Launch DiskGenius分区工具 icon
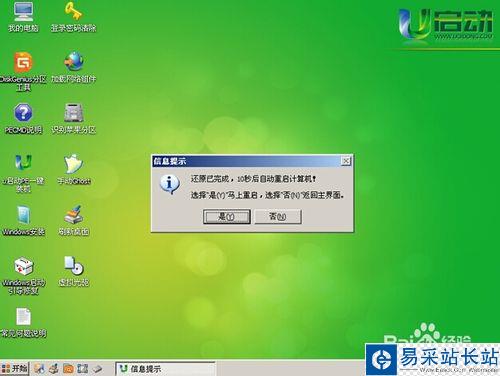The width and height of the screenshot is (500, 376). pyautogui.click(x=23, y=71)
